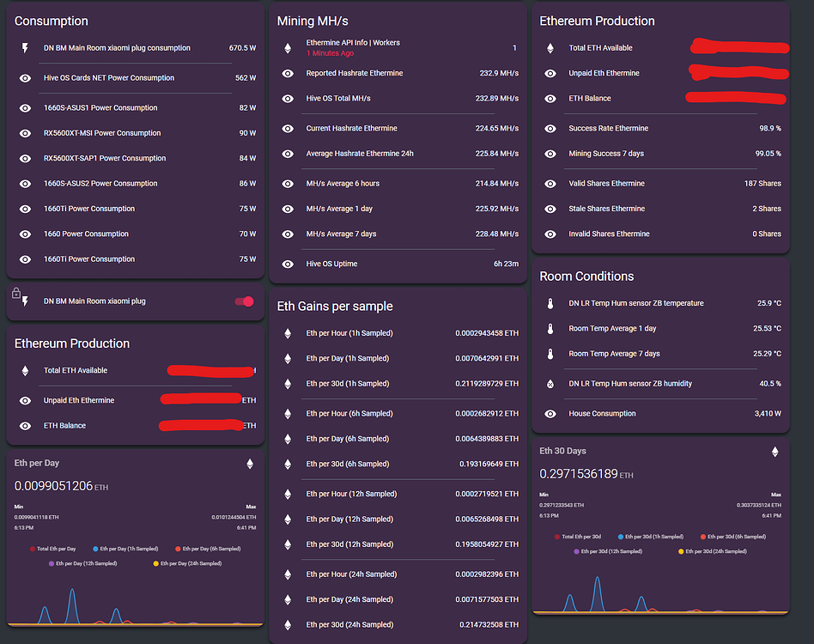Select the Ethereum diamond icon next to Total ETH Available

550,48
